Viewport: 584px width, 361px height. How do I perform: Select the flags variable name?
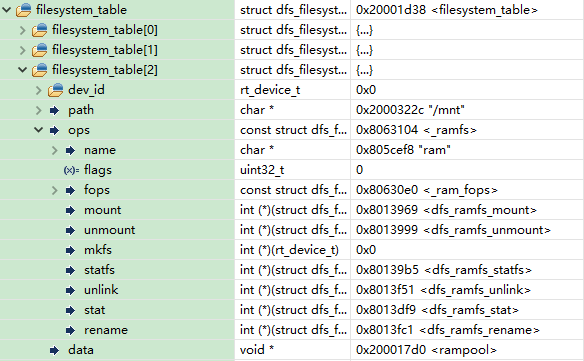pyautogui.click(x=98, y=170)
